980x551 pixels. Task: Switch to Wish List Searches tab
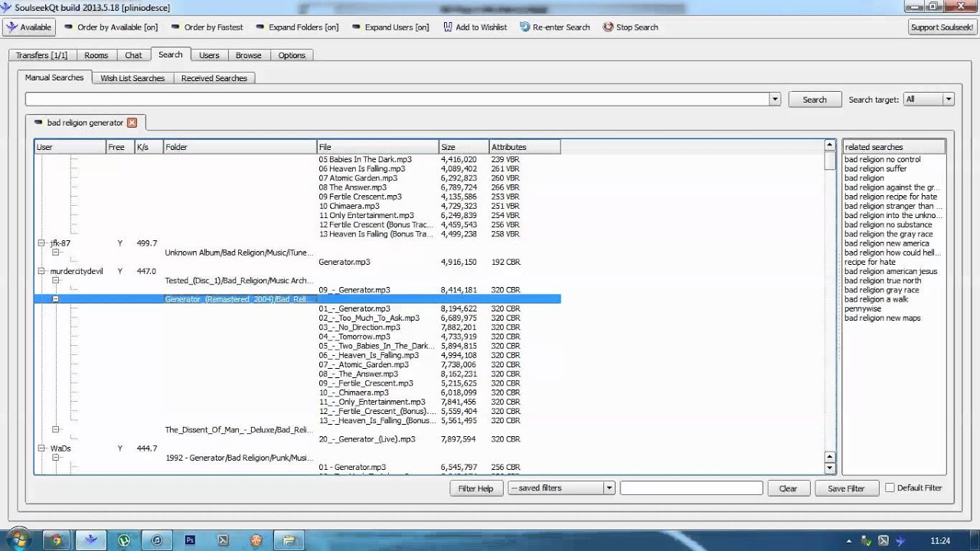[132, 78]
